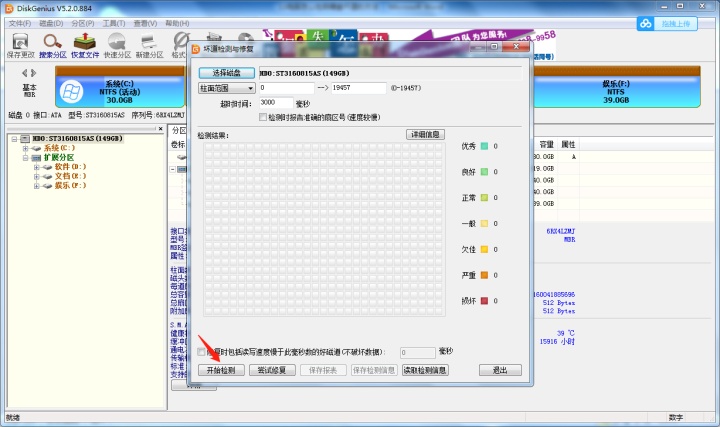Expand the 系统(C:) tree node
Screen dimensions: 720x427
tap(25, 148)
